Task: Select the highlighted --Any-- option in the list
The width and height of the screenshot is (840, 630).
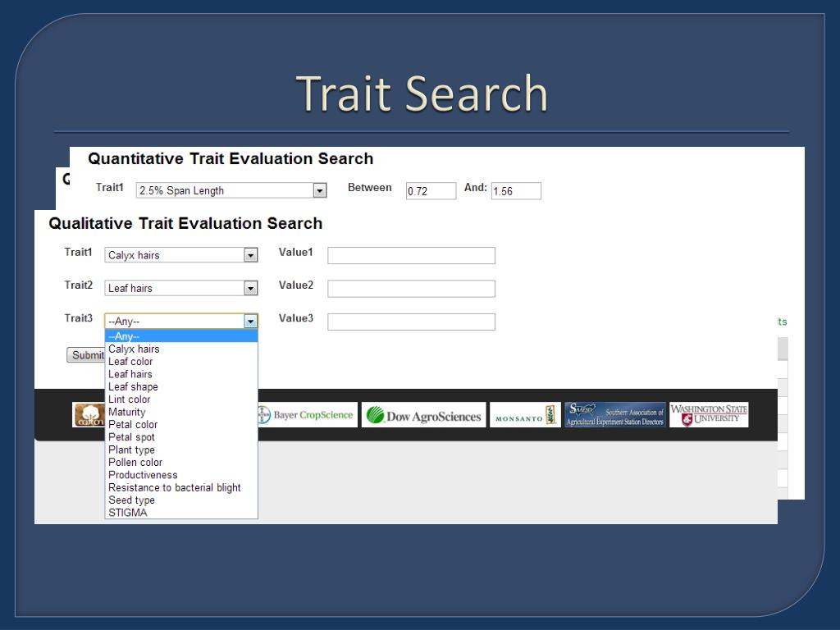Action: pyautogui.click(x=181, y=336)
